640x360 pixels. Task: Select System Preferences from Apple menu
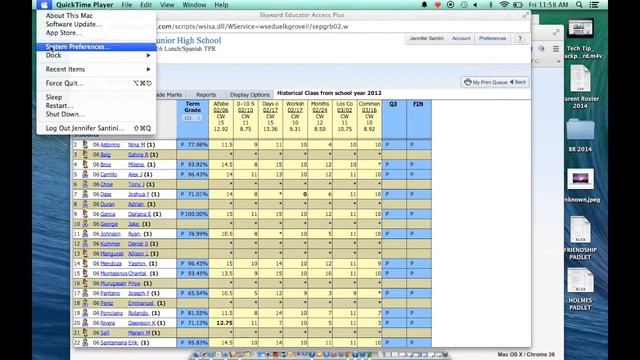point(96,47)
